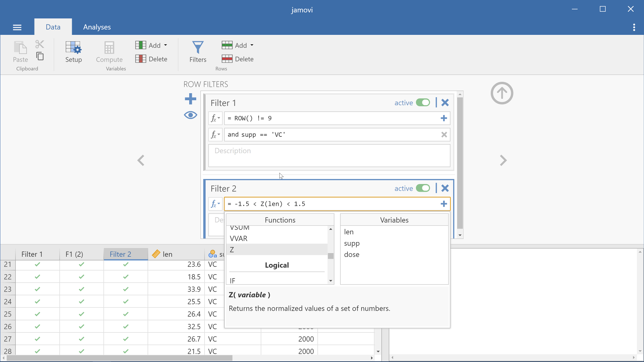
Task: Remove Filter 1 with the X icon
Action: point(445,103)
